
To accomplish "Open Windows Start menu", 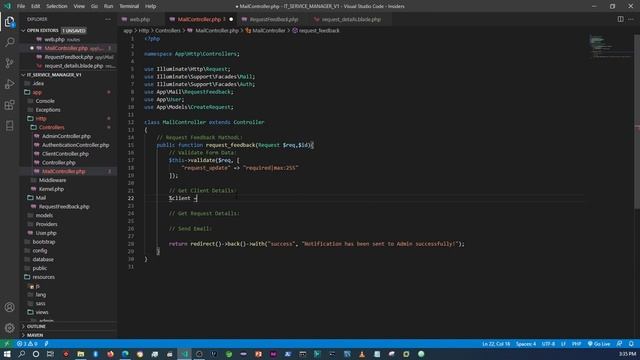I will pyautogui.click(x=7, y=354).
